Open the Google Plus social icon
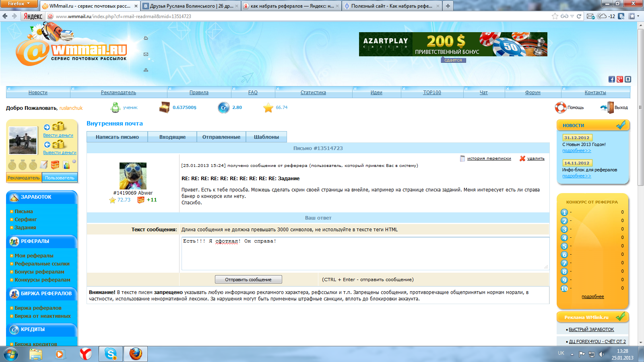Image resolution: width=644 pixels, height=362 pixels. click(620, 79)
